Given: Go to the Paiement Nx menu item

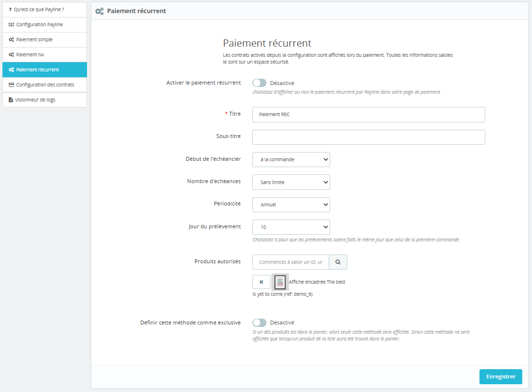Looking at the screenshot, I should (x=30, y=54).
